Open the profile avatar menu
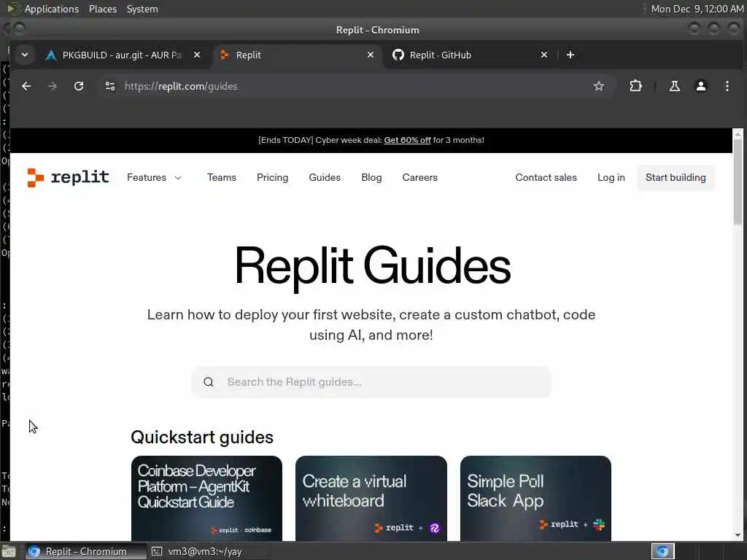Viewport: 747px width, 560px height. pyautogui.click(x=701, y=86)
